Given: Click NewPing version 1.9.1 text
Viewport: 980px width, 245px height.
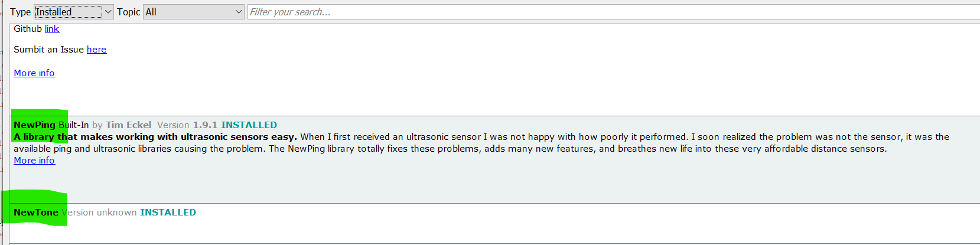Looking at the screenshot, I should coord(205,125).
